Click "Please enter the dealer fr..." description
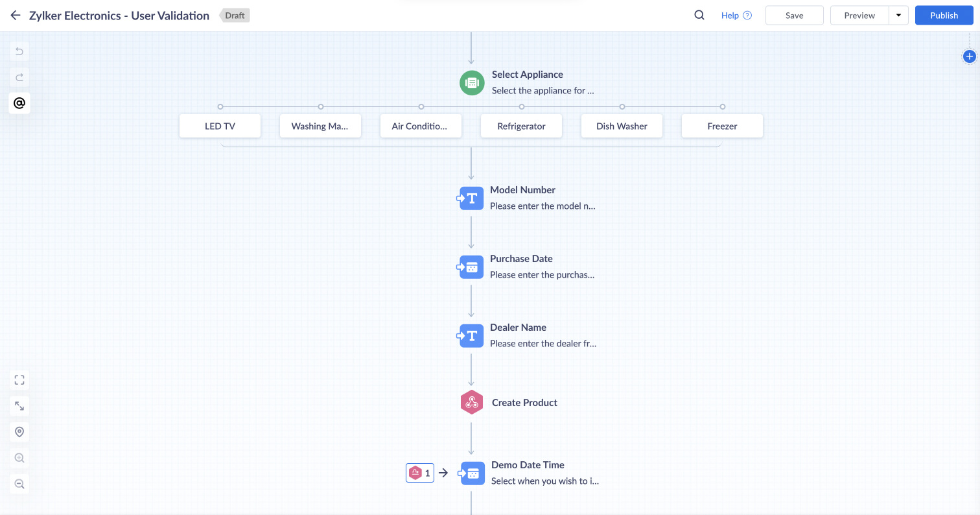The height and width of the screenshot is (515, 980). (543, 344)
